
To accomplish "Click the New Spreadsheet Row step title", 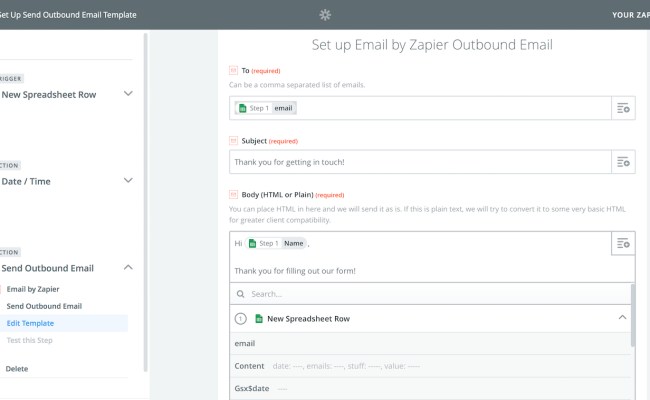I will (x=49, y=95).
